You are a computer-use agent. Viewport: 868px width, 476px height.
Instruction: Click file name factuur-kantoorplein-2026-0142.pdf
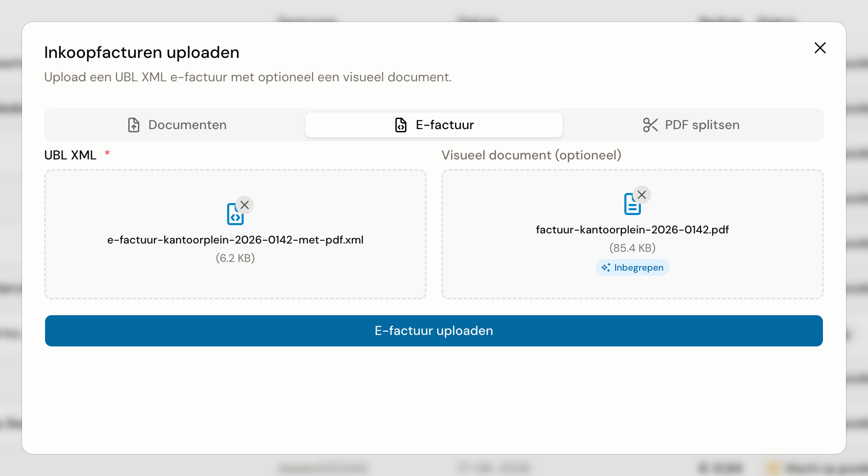[633, 230]
